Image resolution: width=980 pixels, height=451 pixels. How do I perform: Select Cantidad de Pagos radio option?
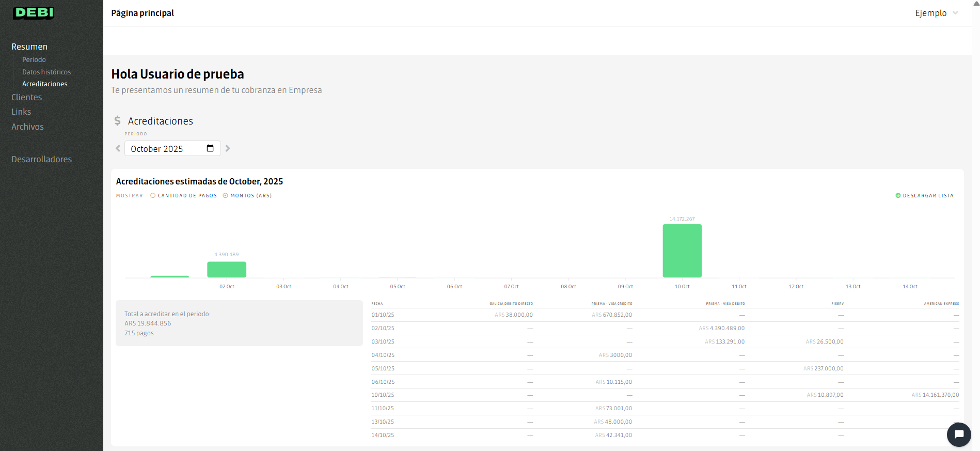[153, 196]
